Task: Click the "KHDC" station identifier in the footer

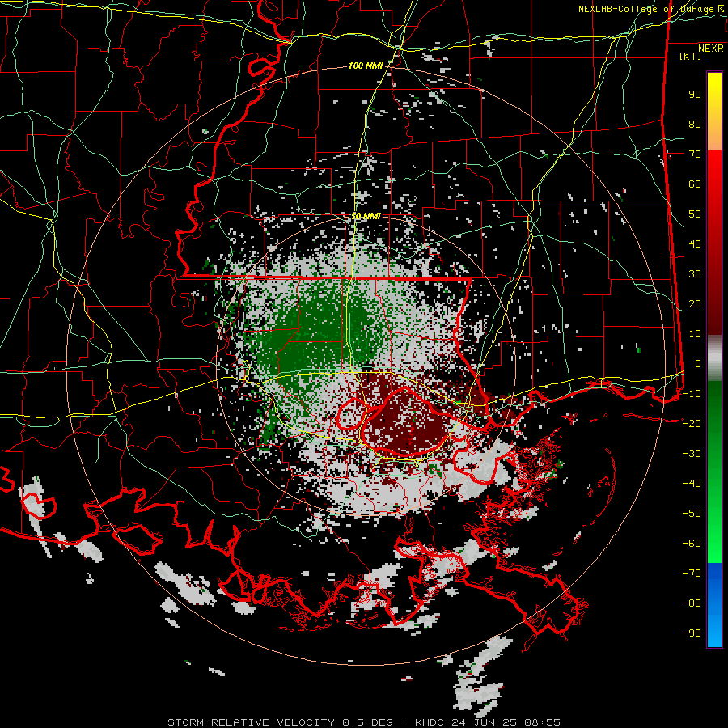Action: coord(430,722)
